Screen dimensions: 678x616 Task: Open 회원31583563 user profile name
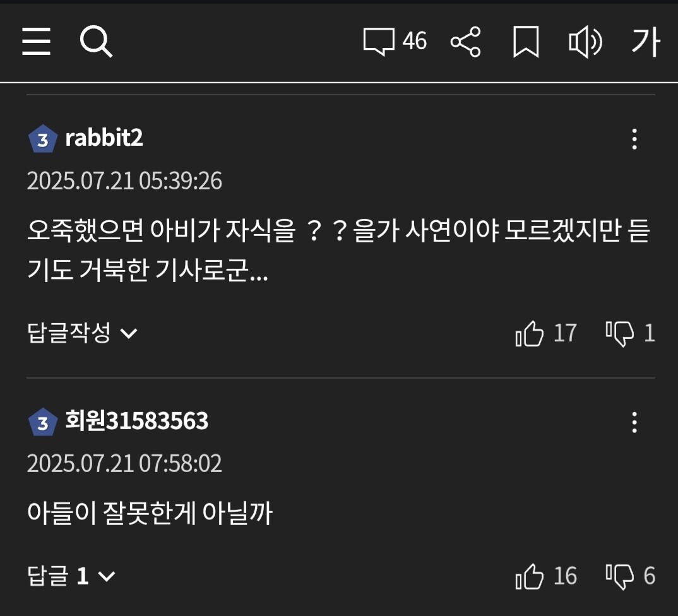(136, 421)
